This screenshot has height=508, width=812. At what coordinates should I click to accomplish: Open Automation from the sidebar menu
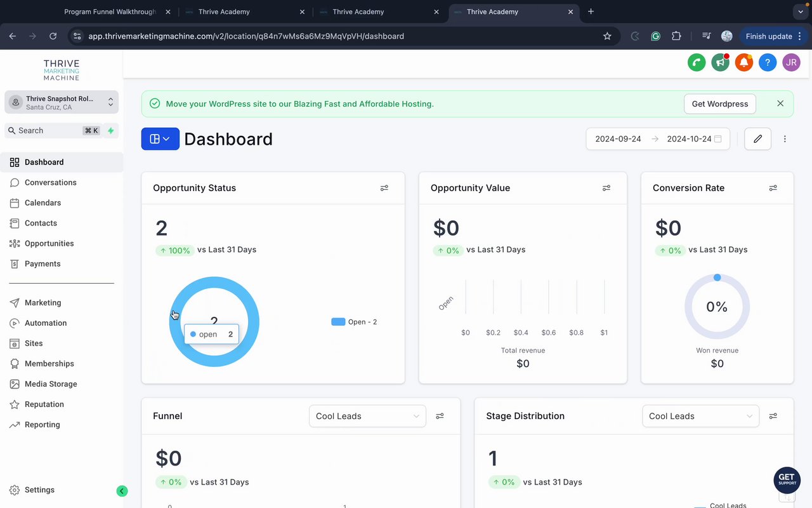(45, 323)
